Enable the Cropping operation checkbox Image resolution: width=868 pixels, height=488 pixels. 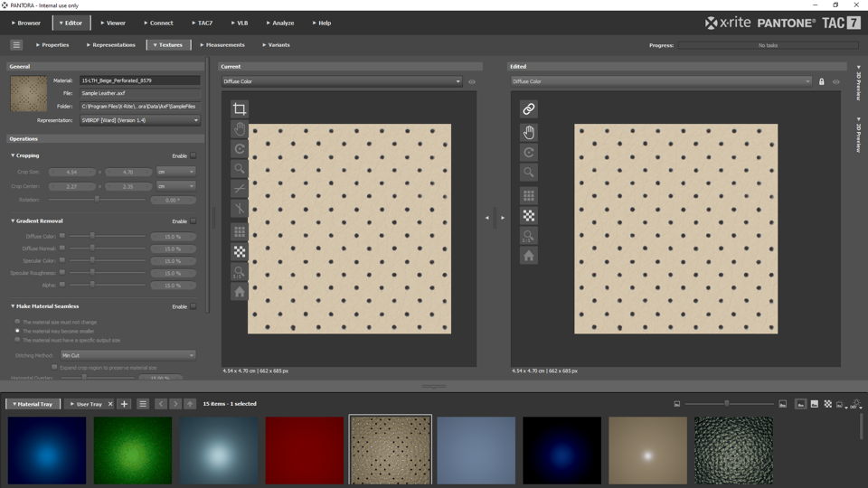pos(193,155)
